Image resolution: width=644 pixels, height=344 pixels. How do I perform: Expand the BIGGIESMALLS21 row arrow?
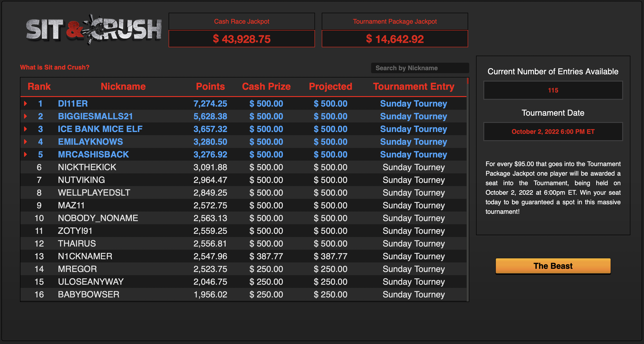[25, 116]
